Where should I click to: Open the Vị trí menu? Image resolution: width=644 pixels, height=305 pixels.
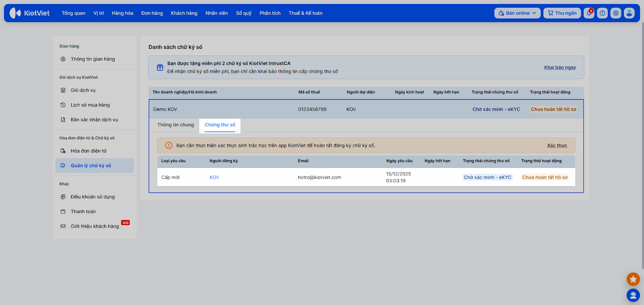99,13
